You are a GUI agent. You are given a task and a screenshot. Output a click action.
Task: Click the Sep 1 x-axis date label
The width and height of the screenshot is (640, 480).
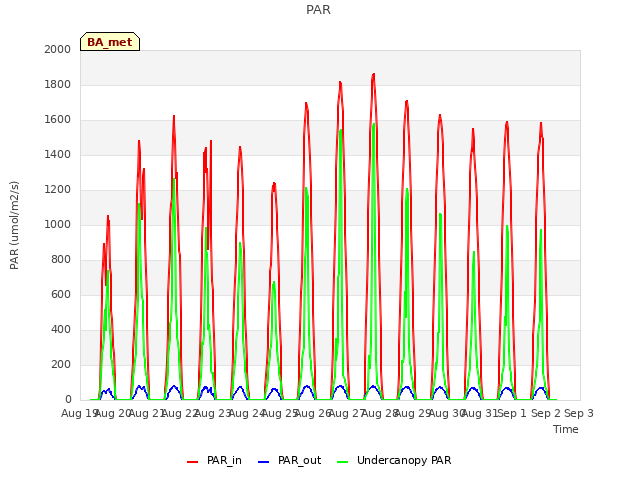click(512, 413)
